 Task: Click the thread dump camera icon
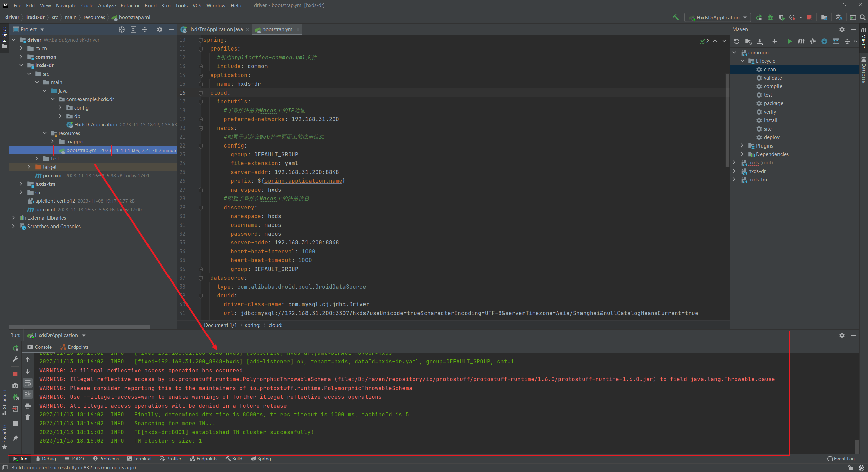[15, 386]
